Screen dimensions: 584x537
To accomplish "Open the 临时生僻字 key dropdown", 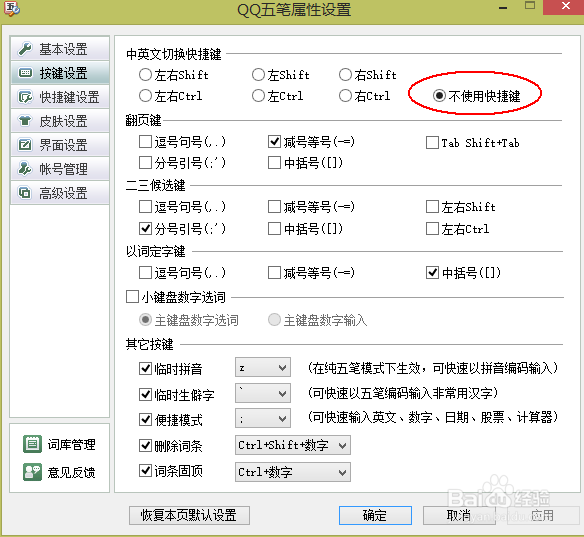I will tap(263, 393).
